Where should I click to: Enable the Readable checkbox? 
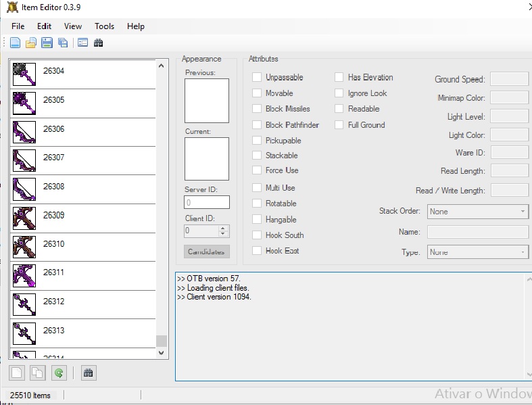[x=339, y=109]
